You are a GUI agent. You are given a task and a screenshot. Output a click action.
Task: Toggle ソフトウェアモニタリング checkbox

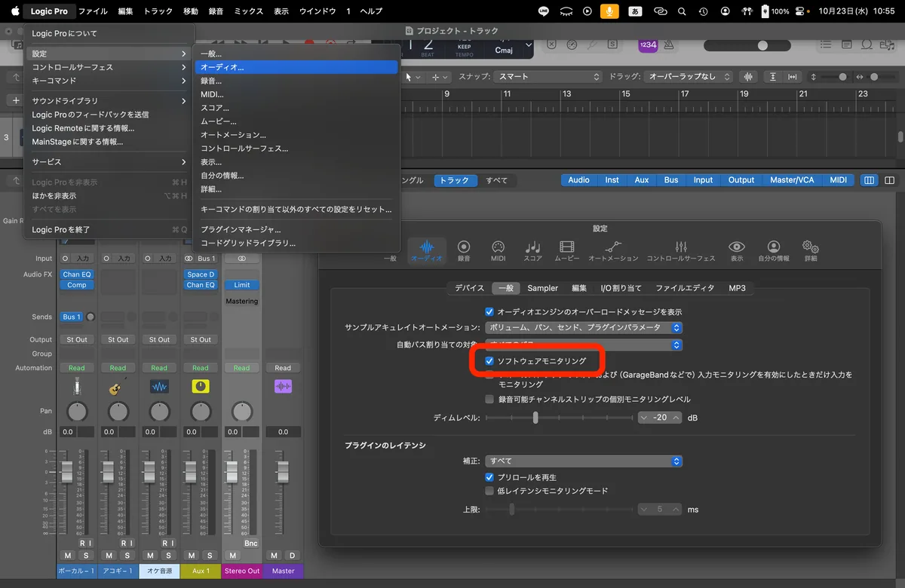click(x=489, y=361)
